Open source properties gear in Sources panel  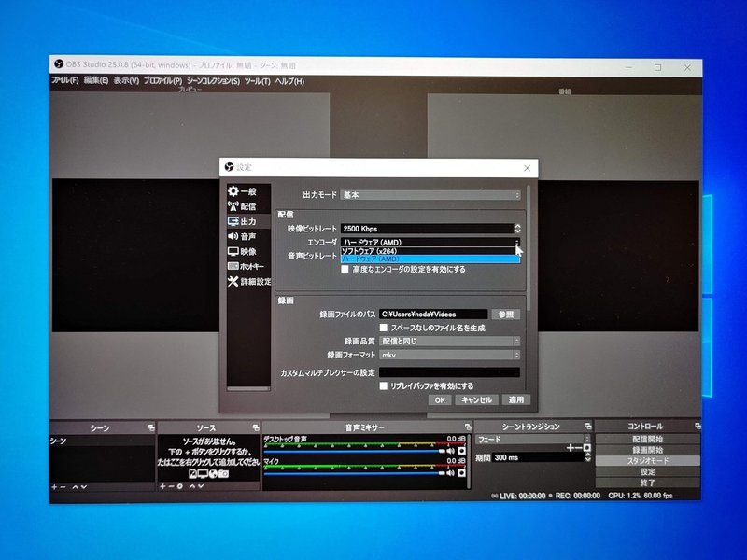179,486
